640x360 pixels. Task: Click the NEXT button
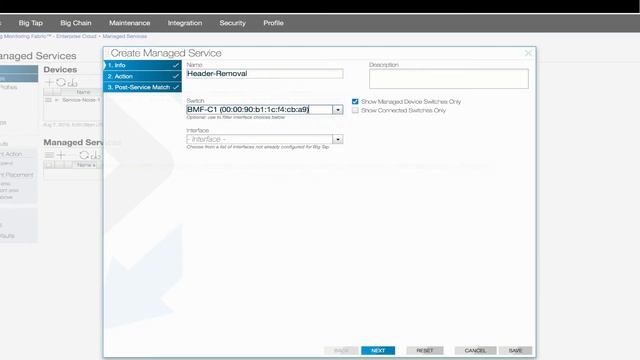pyautogui.click(x=378, y=350)
